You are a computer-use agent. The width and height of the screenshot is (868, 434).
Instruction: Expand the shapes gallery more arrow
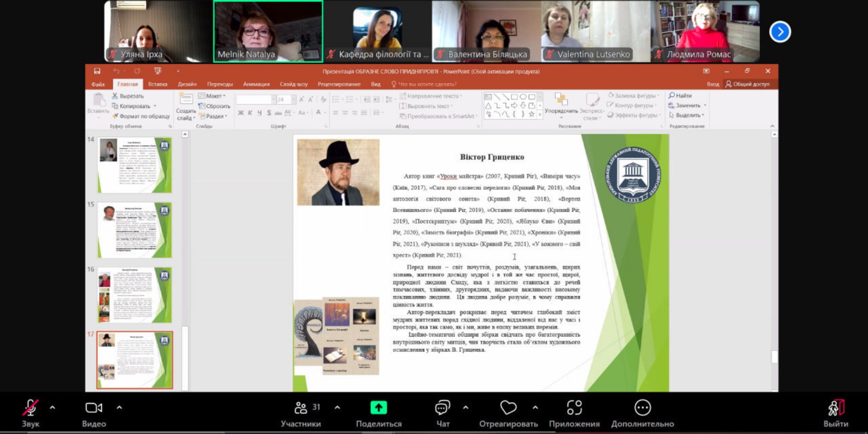click(x=540, y=115)
